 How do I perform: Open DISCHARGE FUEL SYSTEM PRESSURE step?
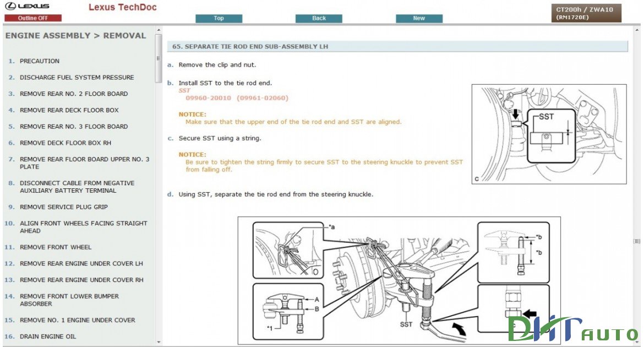point(77,77)
